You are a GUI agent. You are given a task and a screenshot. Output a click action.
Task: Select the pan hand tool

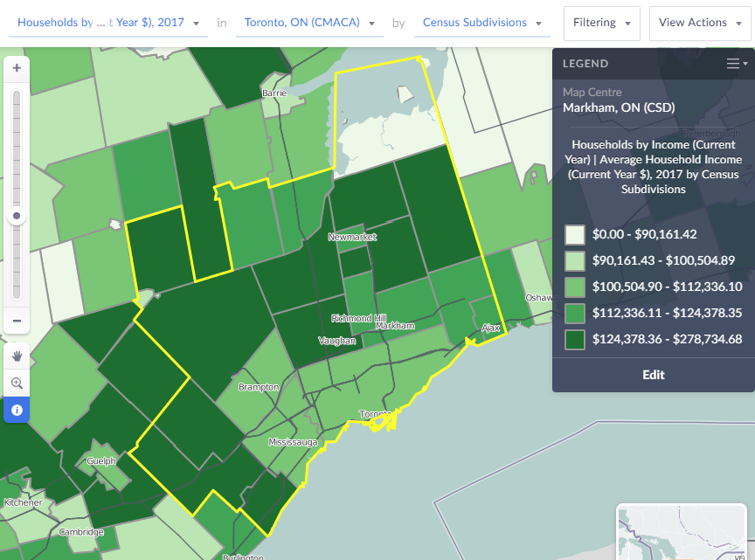tap(17, 356)
